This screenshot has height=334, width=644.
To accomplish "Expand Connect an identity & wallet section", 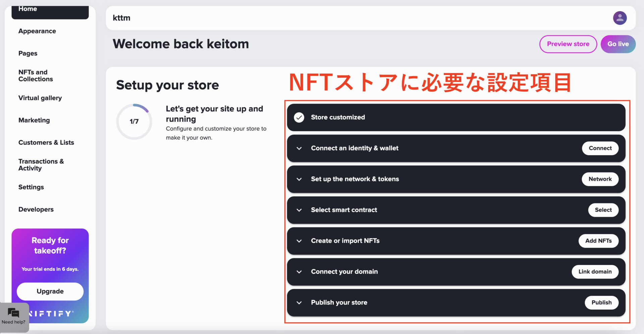I will coord(299,148).
